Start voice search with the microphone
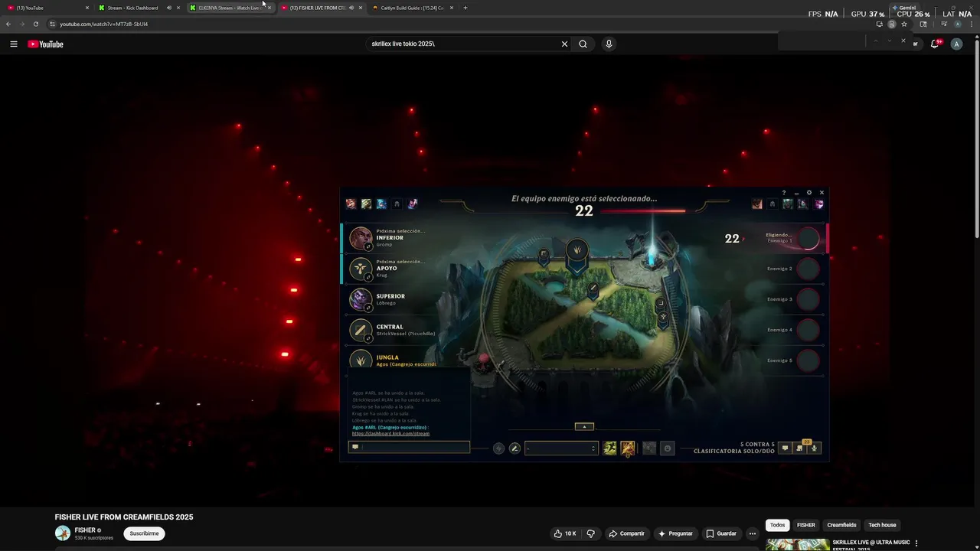Viewport: 980px width, 551px height. [609, 44]
